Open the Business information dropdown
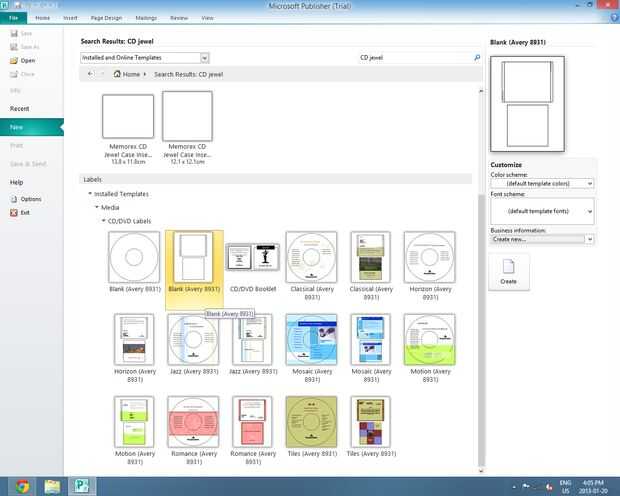The height and width of the screenshot is (496, 620). click(x=542, y=239)
